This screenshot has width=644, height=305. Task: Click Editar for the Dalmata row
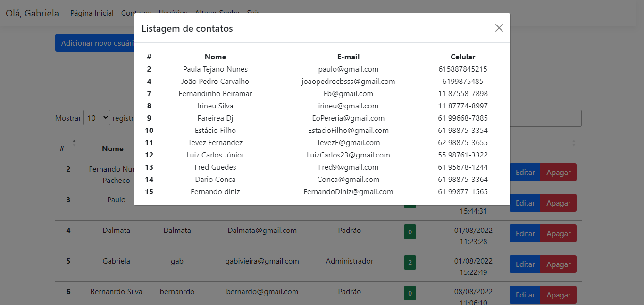point(525,233)
